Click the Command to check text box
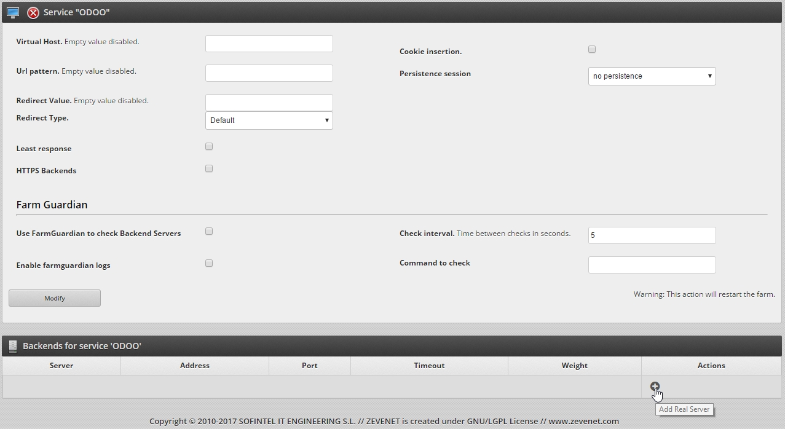This screenshot has height=429, width=785. pos(651,265)
